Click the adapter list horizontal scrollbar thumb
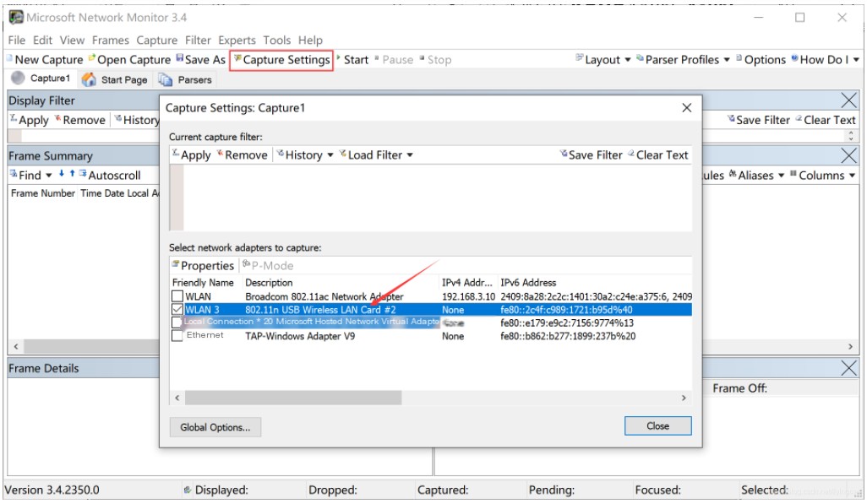This screenshot has width=867, height=504. tap(293, 398)
